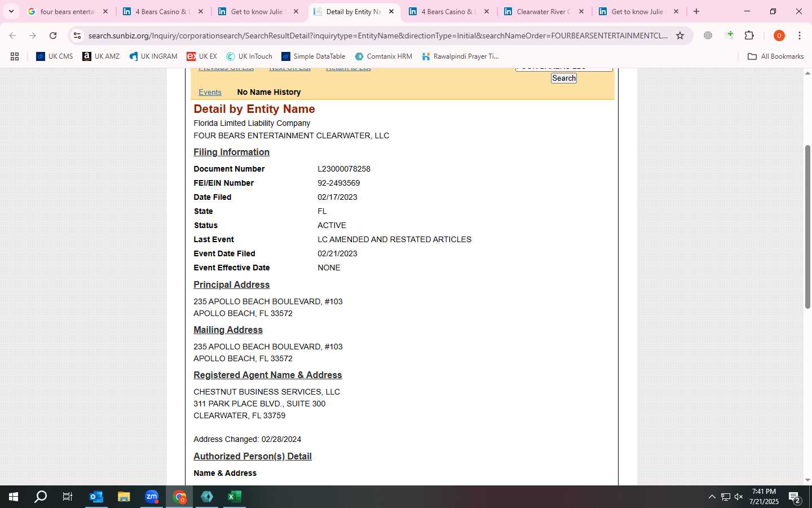Switch to the first 'Get to know Julie' tab
The image size is (812, 508).
click(258, 11)
